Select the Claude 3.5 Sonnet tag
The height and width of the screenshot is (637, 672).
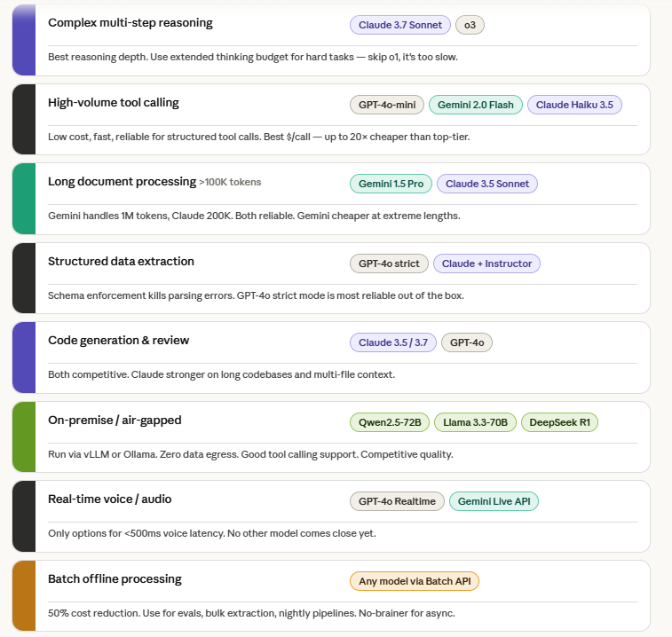coord(486,184)
